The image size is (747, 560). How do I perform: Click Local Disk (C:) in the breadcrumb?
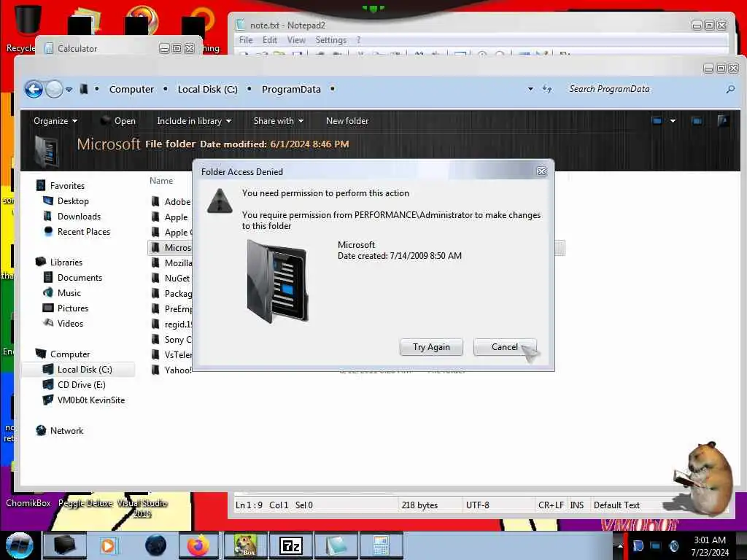(207, 89)
